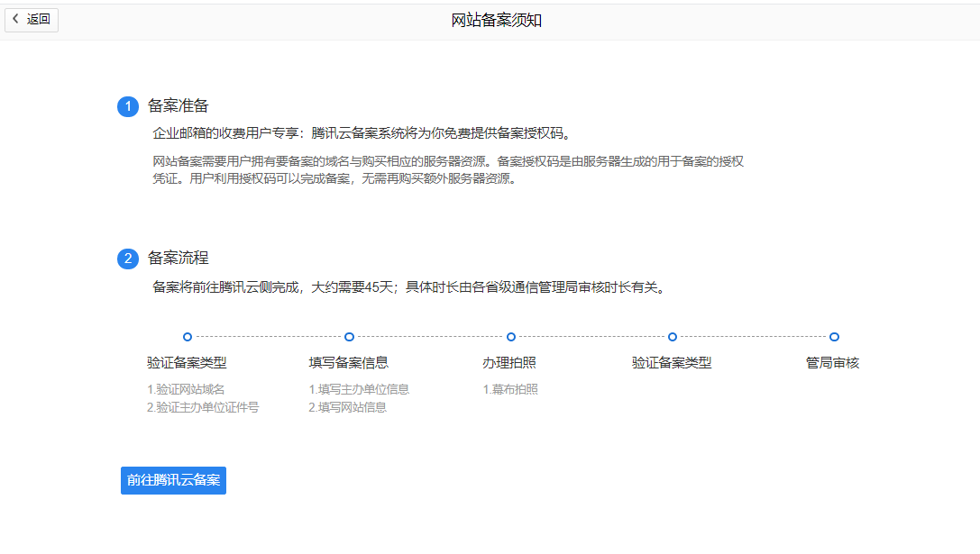Click the numbered badge for 备案流程
This screenshot has height=554, width=980.
[128, 259]
